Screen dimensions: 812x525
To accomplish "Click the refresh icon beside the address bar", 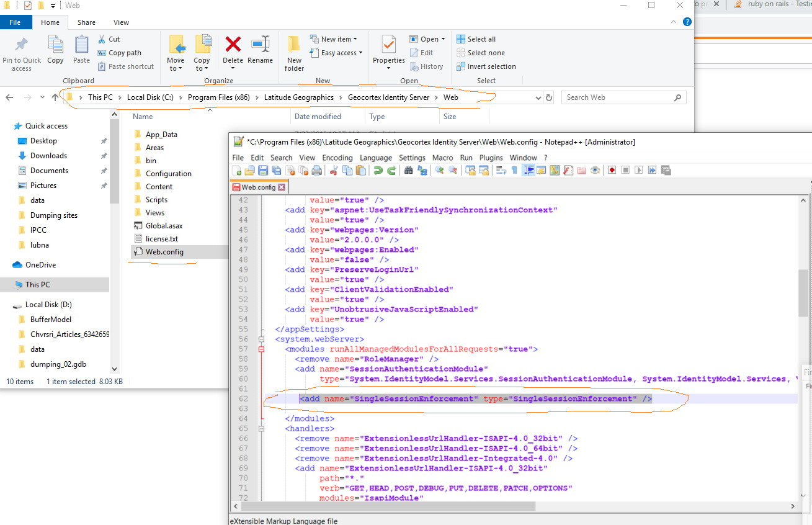I will [548, 97].
